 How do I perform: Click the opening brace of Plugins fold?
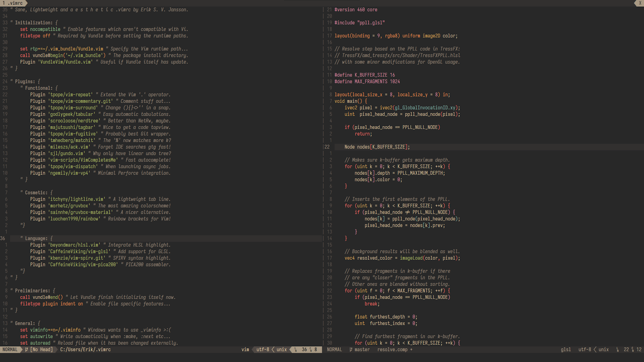[x=39, y=81]
